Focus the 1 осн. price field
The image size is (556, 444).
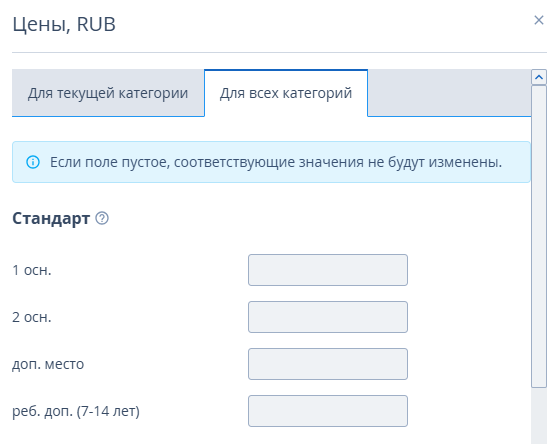[328, 270]
